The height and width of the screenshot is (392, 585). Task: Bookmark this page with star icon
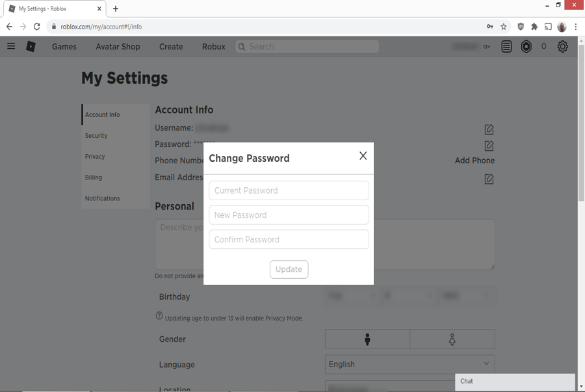(504, 27)
